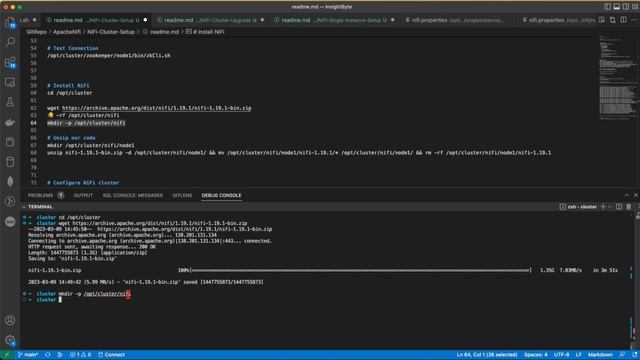This screenshot has width=640, height=360.
Task: Click the Connect button in status bar
Action: (111, 355)
